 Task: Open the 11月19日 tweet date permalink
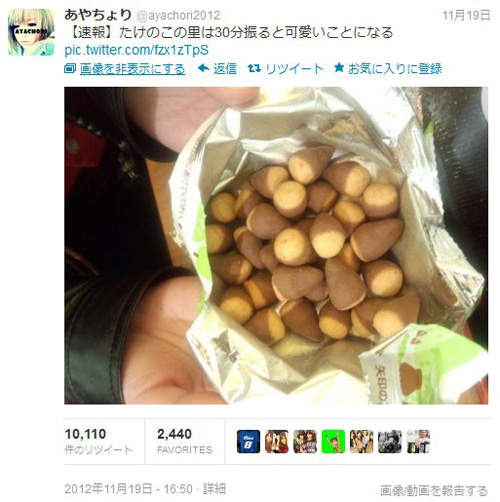[466, 15]
